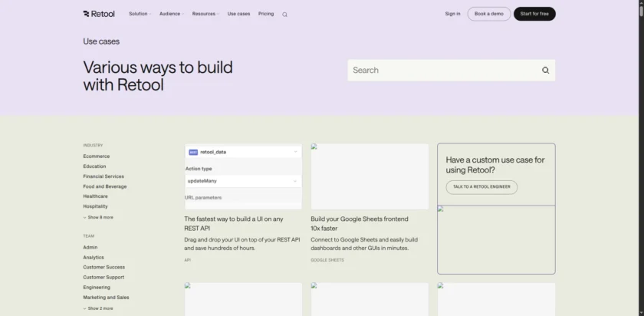Click magnifier icon inside the Search field
The height and width of the screenshot is (316, 644).
(545, 71)
